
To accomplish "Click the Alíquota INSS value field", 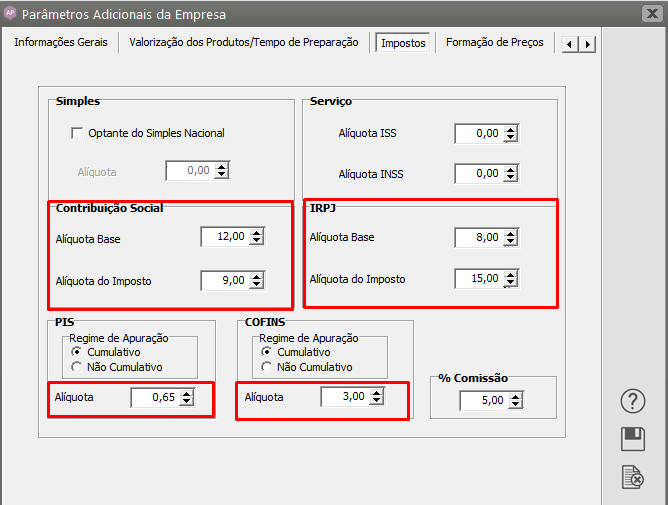I will click(x=477, y=173).
